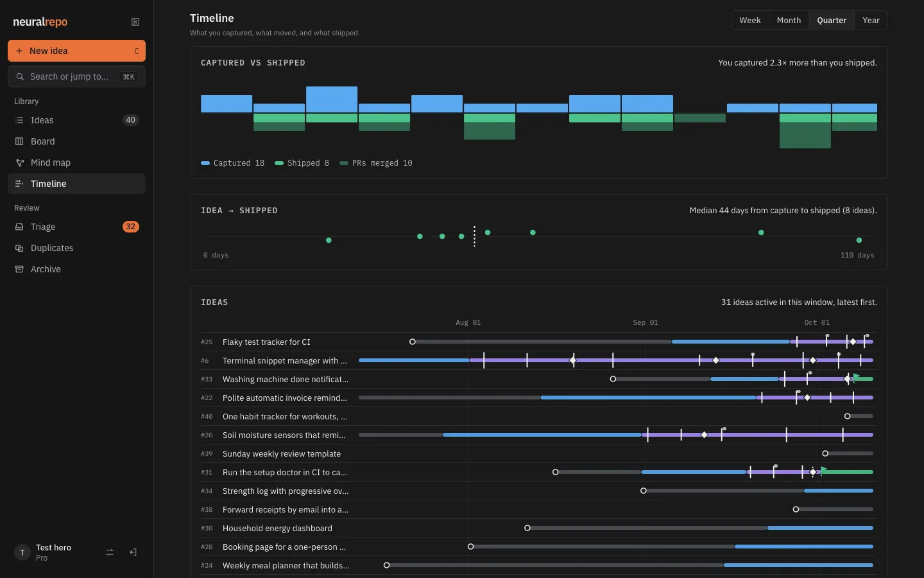Open the Duplicates page
This screenshot has width=924, height=578.
point(76,248)
